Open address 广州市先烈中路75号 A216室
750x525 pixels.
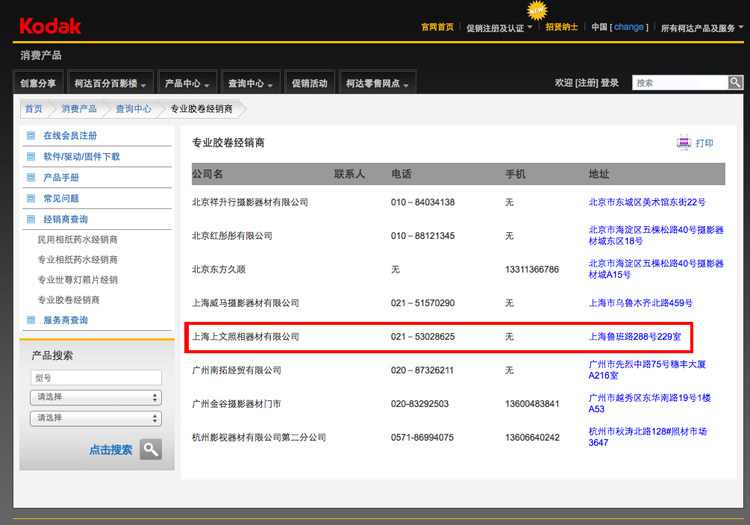point(647,370)
